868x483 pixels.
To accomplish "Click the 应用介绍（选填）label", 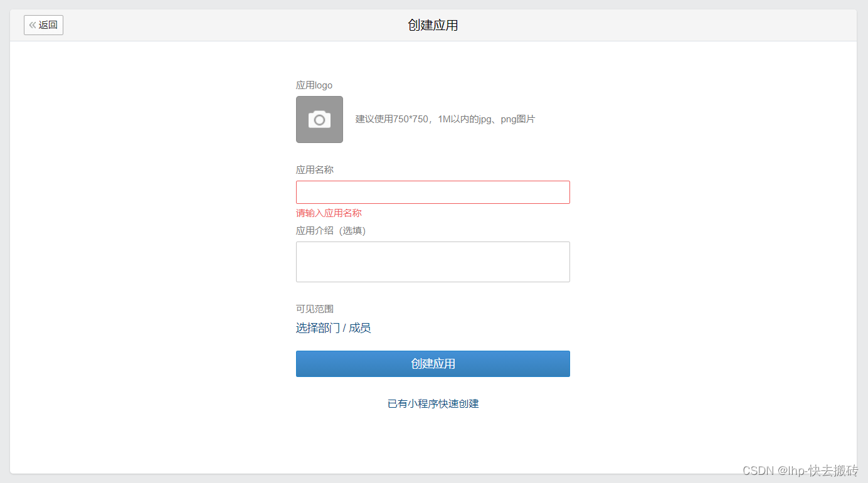I will coord(331,231).
